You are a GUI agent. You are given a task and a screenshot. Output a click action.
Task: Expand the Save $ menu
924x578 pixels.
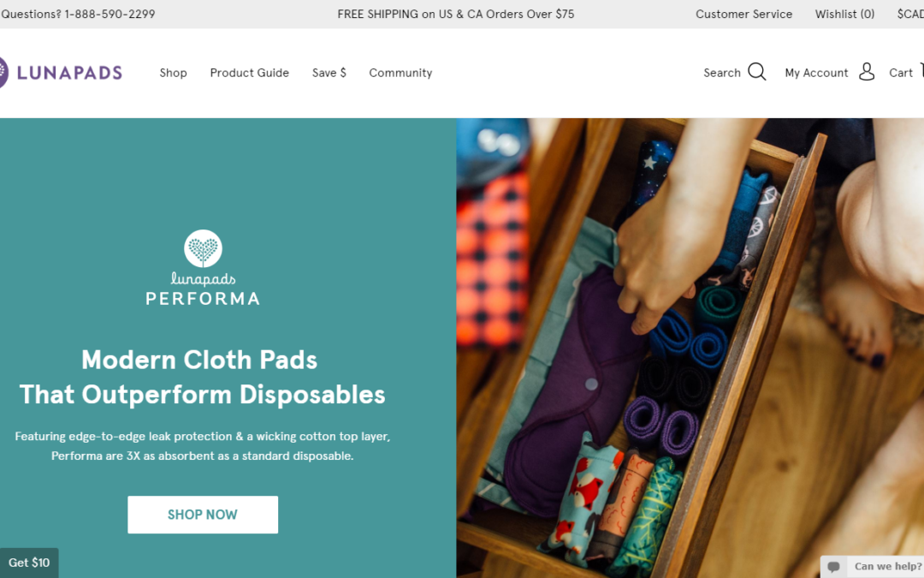(x=329, y=73)
